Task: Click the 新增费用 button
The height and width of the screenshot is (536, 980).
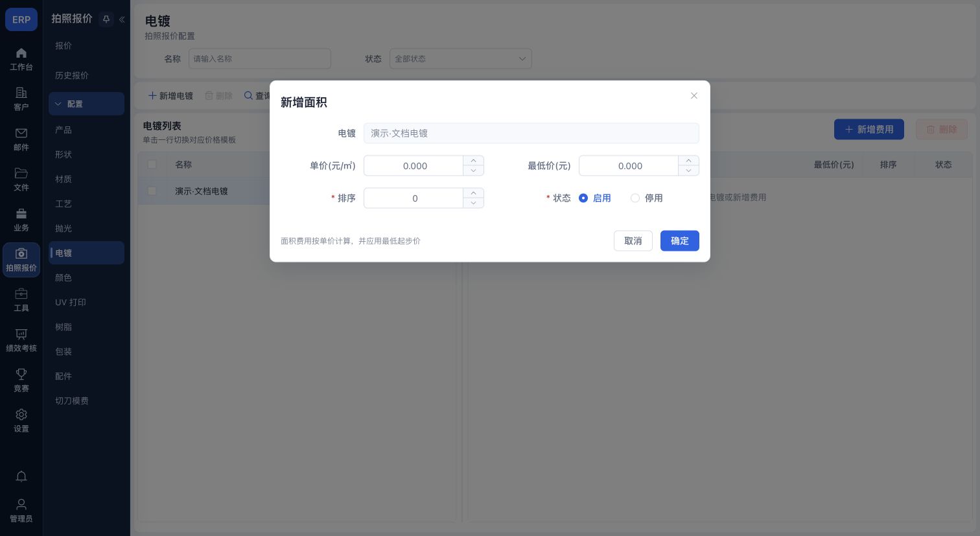Action: click(869, 130)
